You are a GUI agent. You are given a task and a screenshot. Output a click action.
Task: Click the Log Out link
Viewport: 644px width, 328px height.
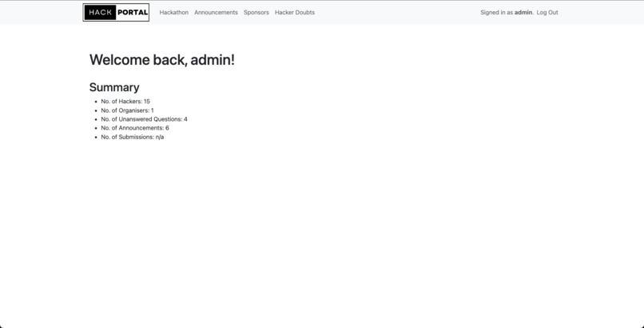547,12
